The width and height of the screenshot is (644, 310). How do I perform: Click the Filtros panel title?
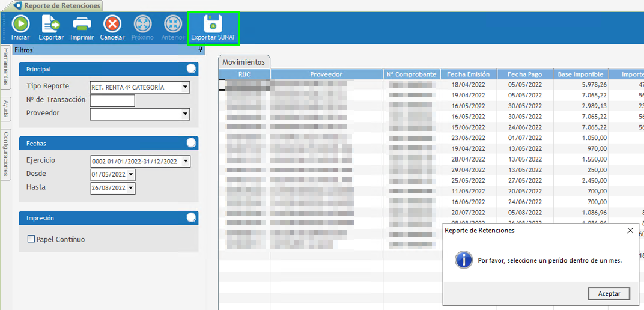click(x=23, y=50)
